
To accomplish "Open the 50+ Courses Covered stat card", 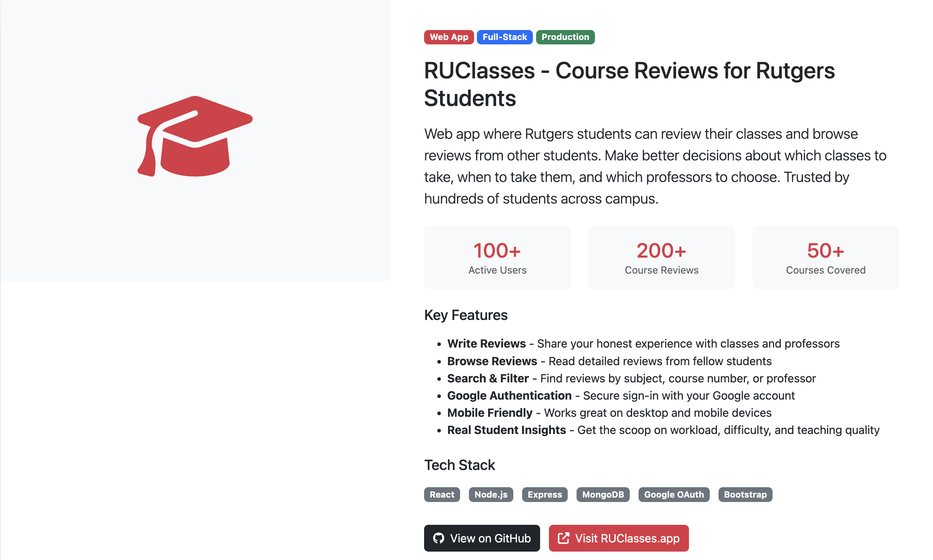I will (825, 258).
